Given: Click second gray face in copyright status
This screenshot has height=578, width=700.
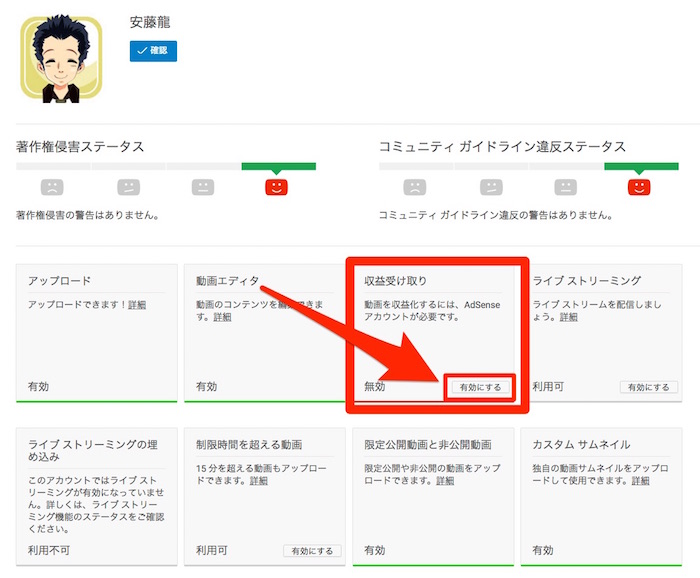Looking at the screenshot, I should (x=128, y=187).
